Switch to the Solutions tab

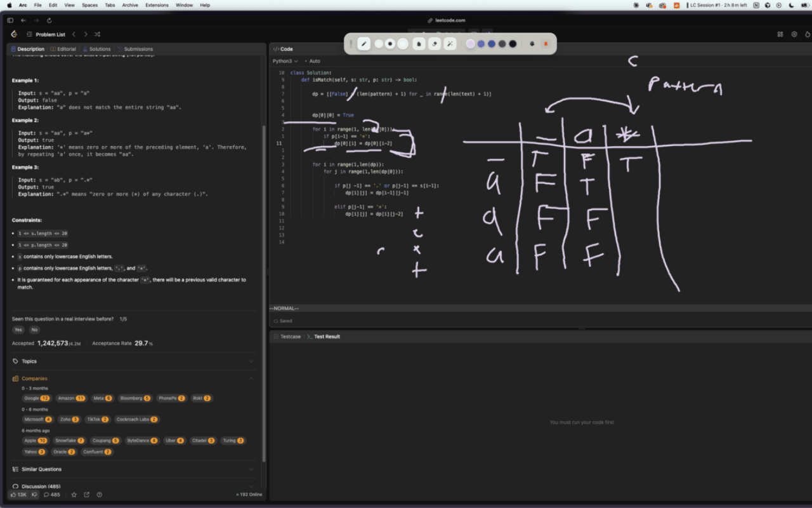coord(96,49)
